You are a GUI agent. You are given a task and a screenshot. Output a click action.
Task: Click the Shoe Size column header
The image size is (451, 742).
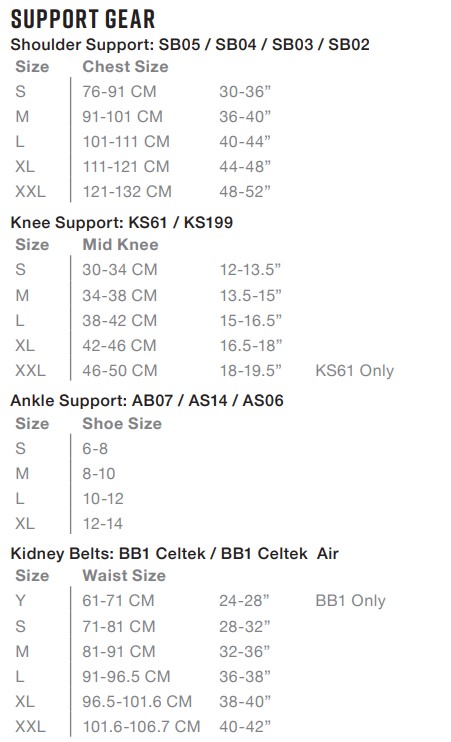coord(122,424)
